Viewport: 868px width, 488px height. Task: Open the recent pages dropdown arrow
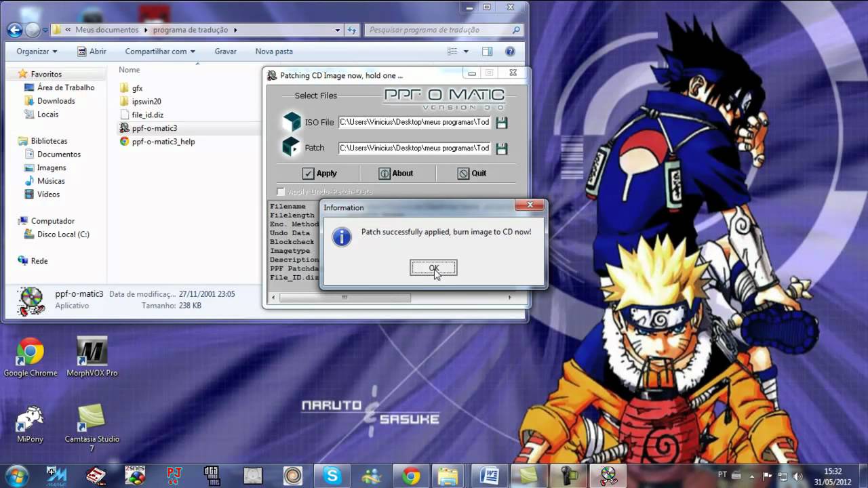pos(45,30)
